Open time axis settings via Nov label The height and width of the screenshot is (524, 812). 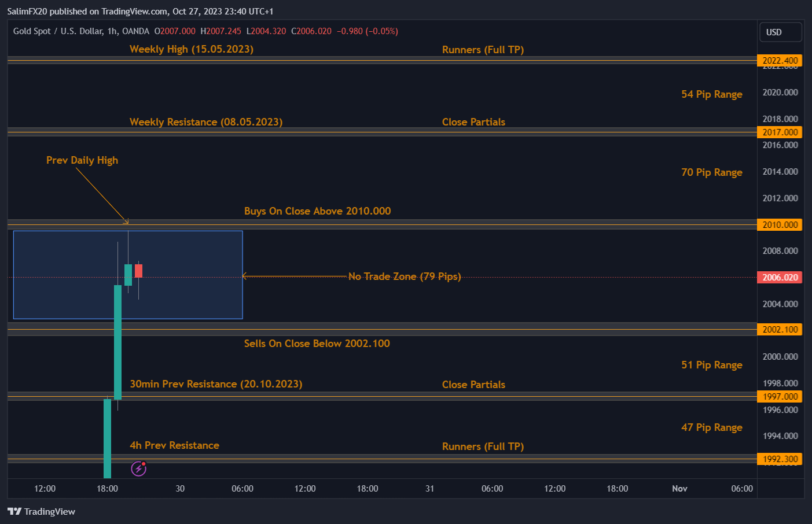679,489
